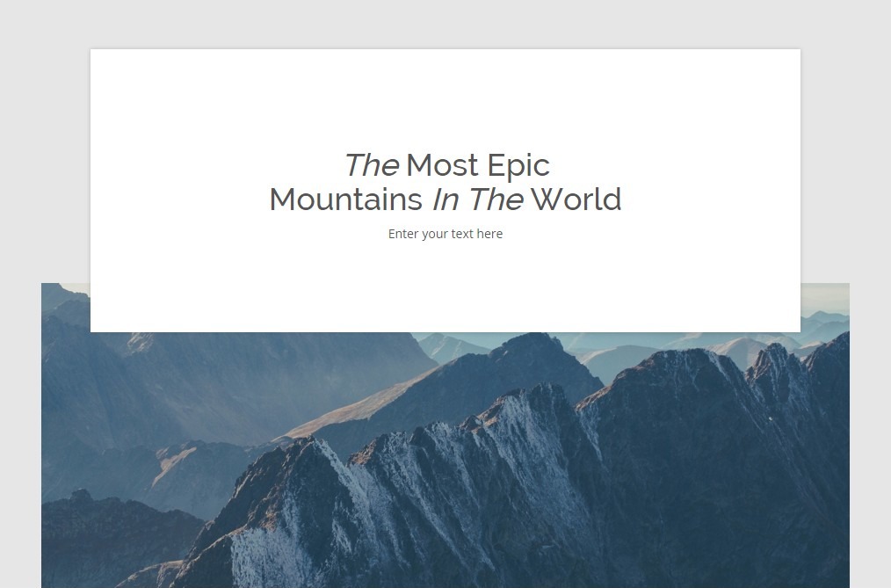
Task: Click the italic "The" before "World"
Action: coord(496,200)
